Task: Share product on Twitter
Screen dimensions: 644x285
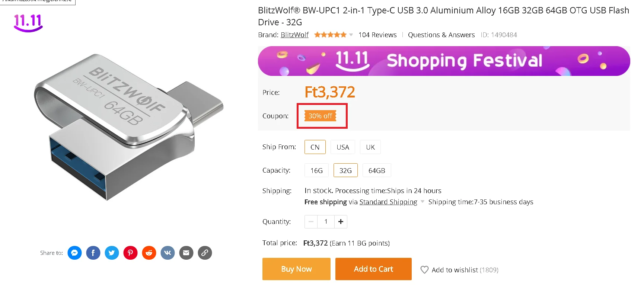Action: [112, 253]
